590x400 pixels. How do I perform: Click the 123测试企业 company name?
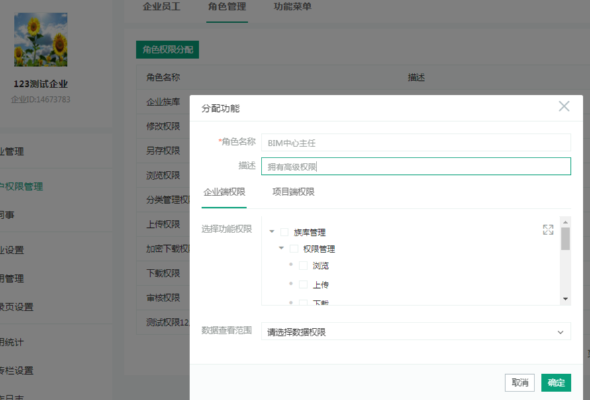(41, 84)
